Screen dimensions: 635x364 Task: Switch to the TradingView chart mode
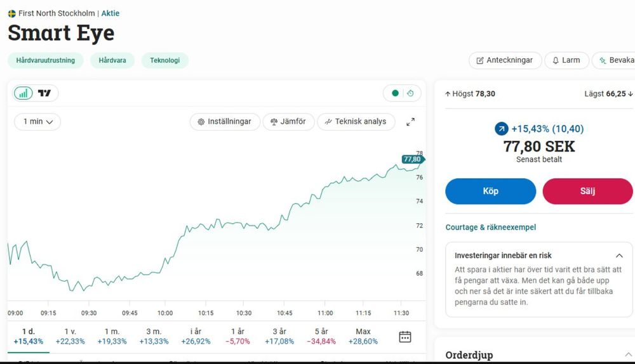point(44,93)
